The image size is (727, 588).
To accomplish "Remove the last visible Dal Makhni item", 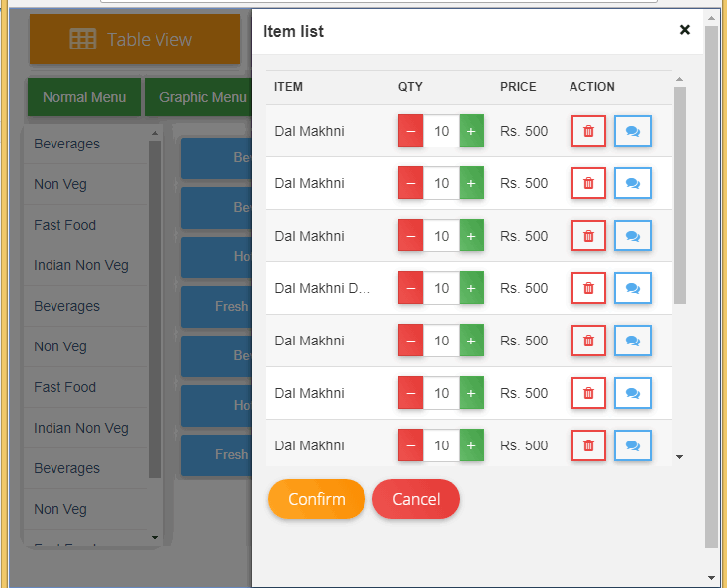I will [x=588, y=445].
